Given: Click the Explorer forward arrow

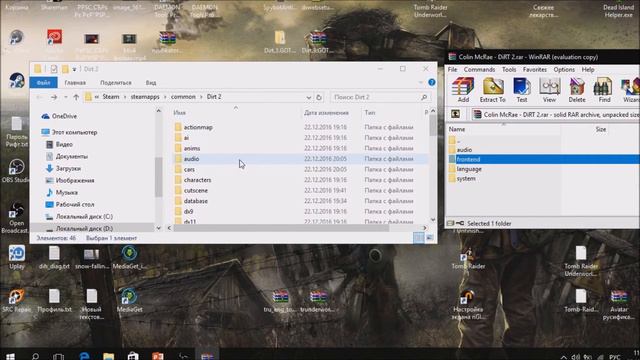Looking at the screenshot, I should click(x=54, y=97).
